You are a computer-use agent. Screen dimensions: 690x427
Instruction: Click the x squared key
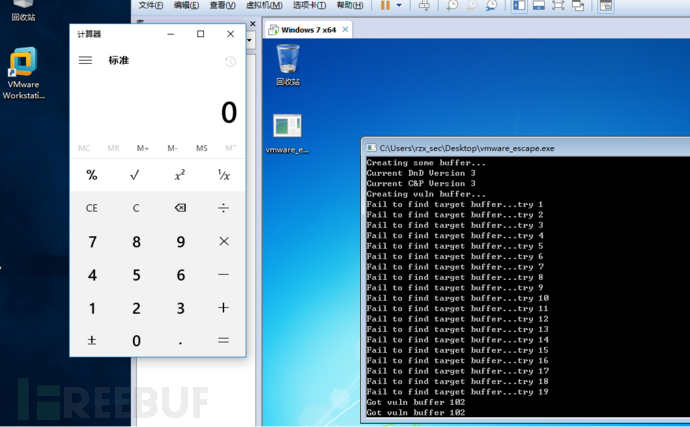(x=180, y=175)
